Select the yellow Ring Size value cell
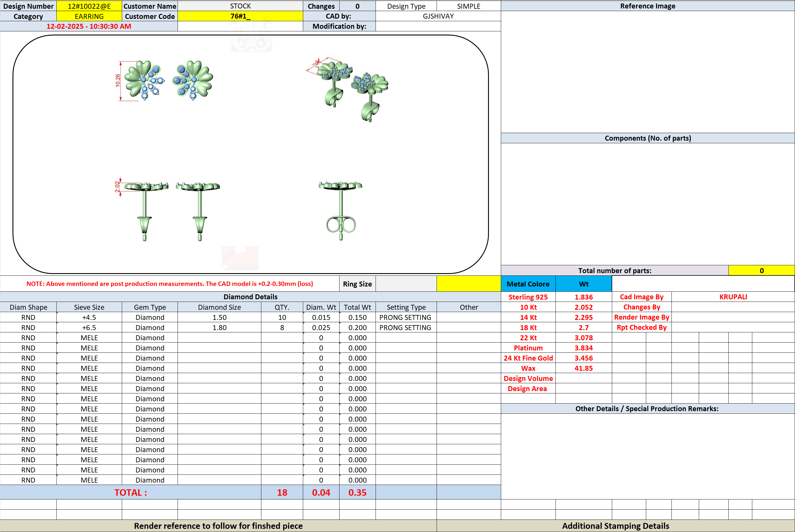The image size is (795, 532). (469, 284)
